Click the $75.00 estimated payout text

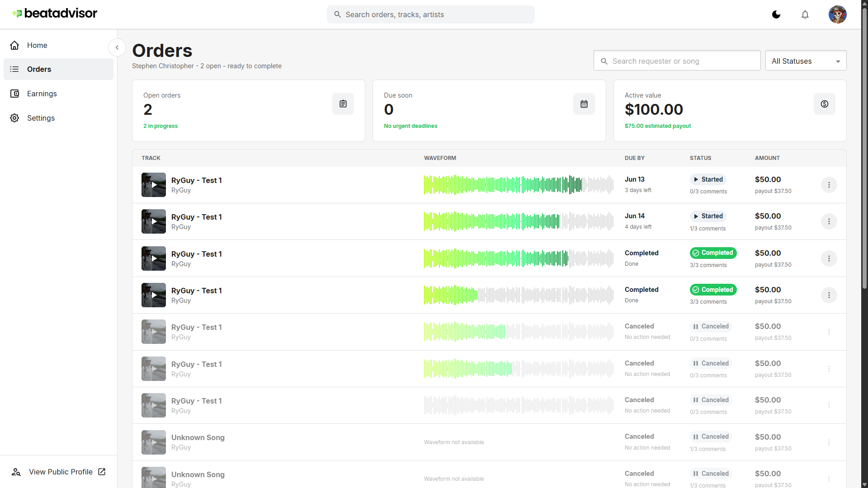658,126
